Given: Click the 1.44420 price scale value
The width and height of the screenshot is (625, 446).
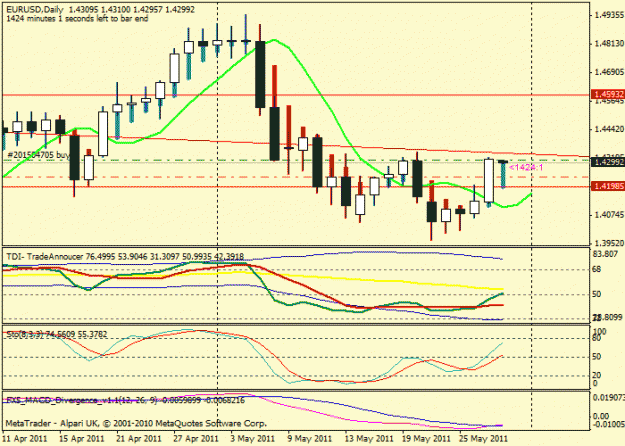Looking at the screenshot, I should click(609, 130).
